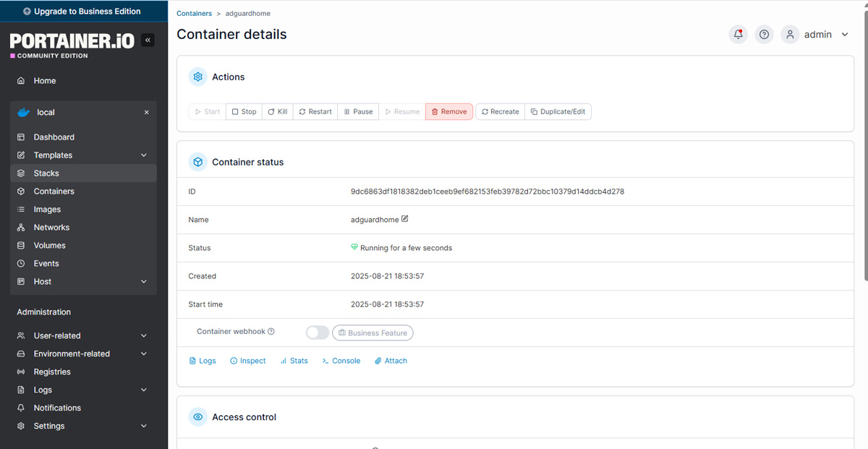Expand the sidebar Logs submenu chevron
The height and width of the screenshot is (449, 868).
pos(143,390)
